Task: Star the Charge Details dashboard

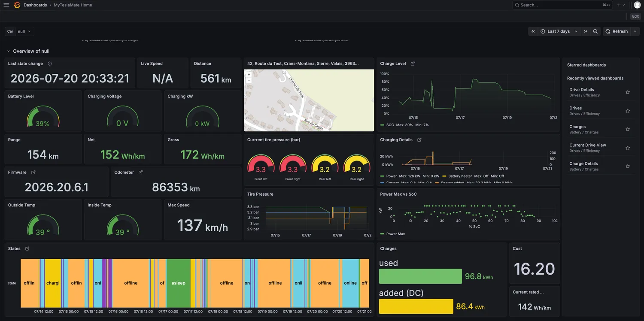Action: 628,166
